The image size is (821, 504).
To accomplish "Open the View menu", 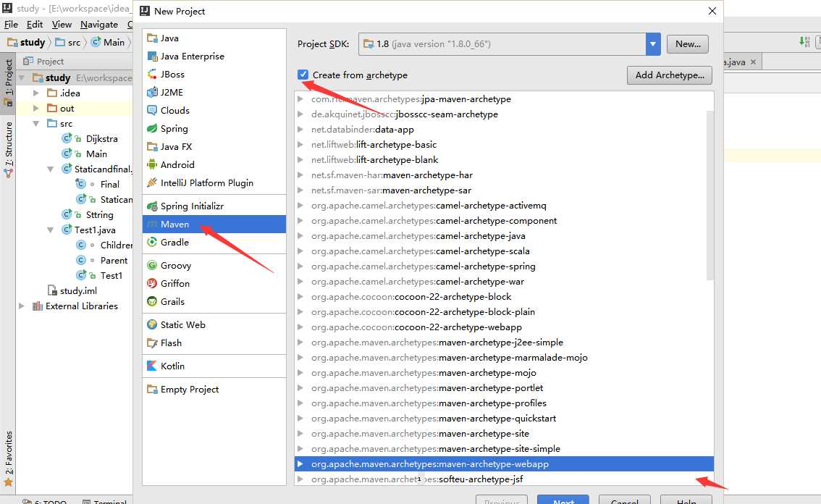I will pyautogui.click(x=62, y=25).
